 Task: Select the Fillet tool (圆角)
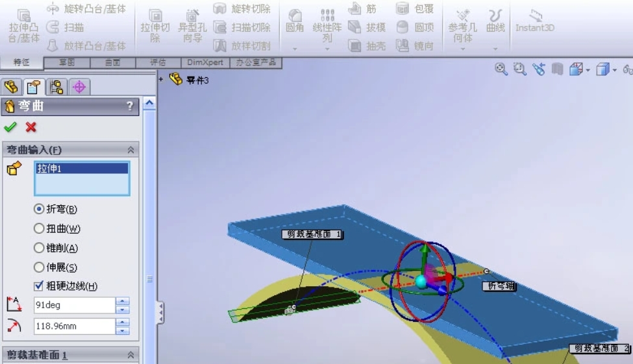pyautogui.click(x=295, y=21)
